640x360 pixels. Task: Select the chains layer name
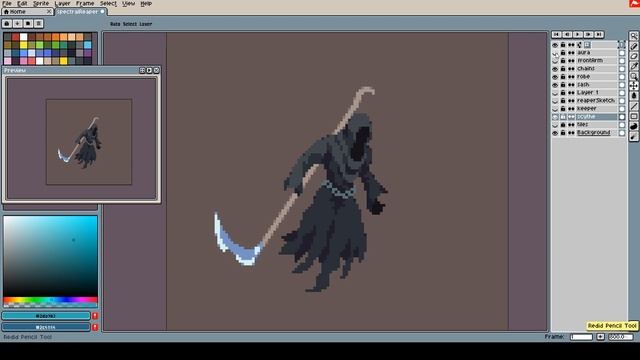[x=586, y=69]
